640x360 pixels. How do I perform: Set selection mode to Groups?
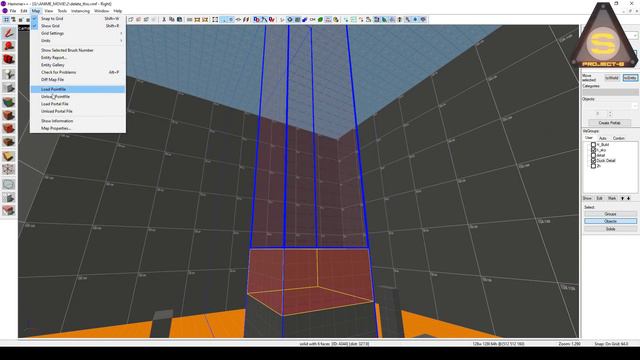click(610, 214)
